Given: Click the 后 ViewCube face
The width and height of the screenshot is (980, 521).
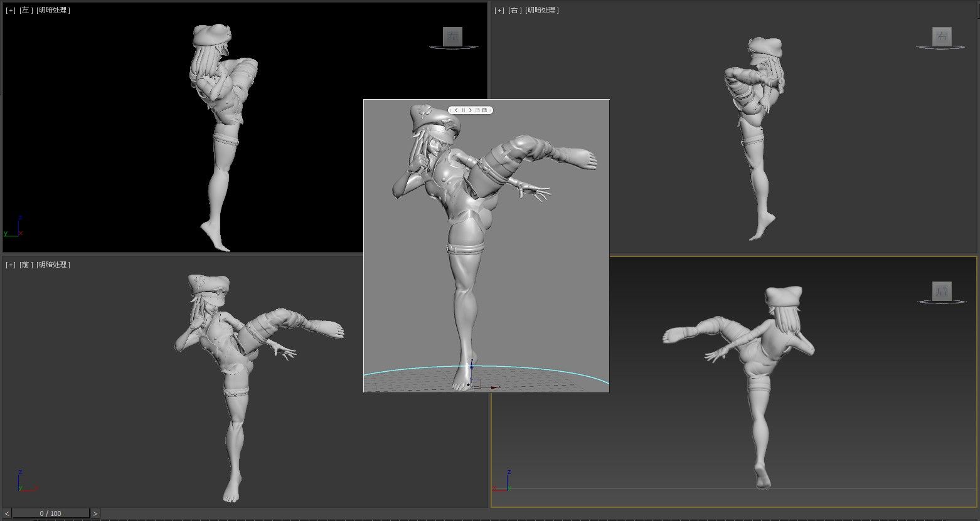Looking at the screenshot, I should (942, 291).
